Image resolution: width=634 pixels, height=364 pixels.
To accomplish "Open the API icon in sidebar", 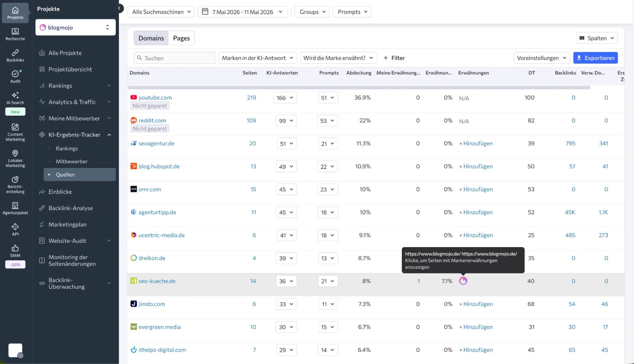I will click(x=15, y=227).
